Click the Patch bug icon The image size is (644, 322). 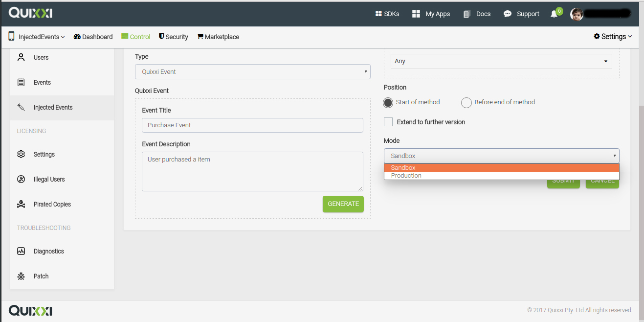(x=21, y=276)
